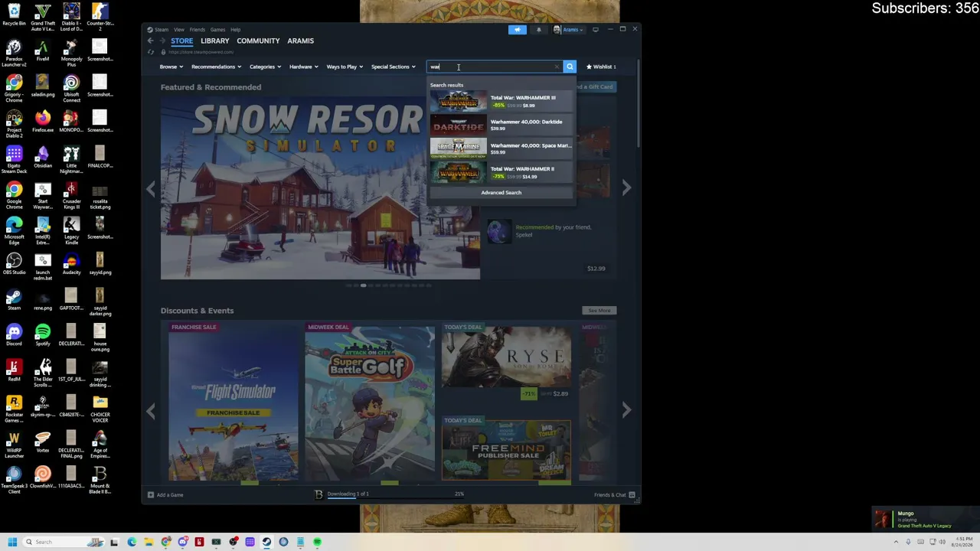Screen dimensions: 980x551
Task: Select TeamSpeak 3 Client desktop icon
Action: click(x=14, y=480)
